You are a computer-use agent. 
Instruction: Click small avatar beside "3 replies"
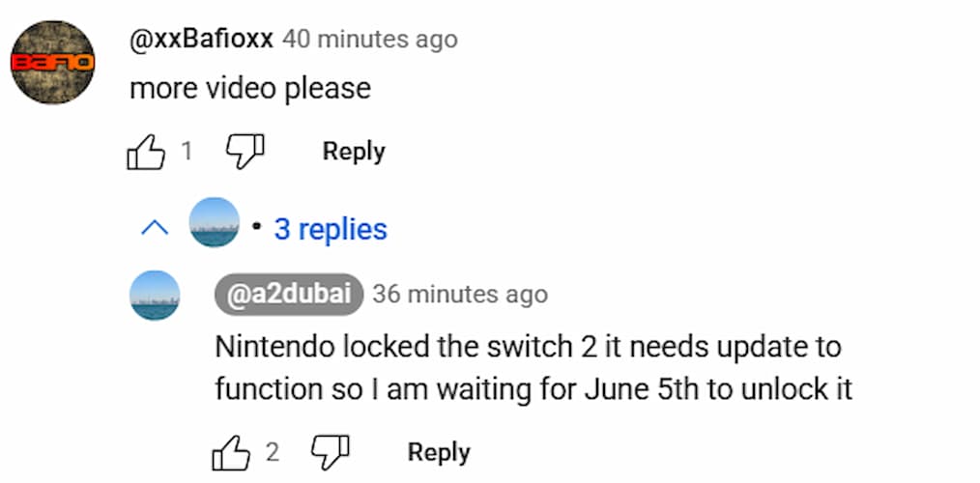[214, 222]
